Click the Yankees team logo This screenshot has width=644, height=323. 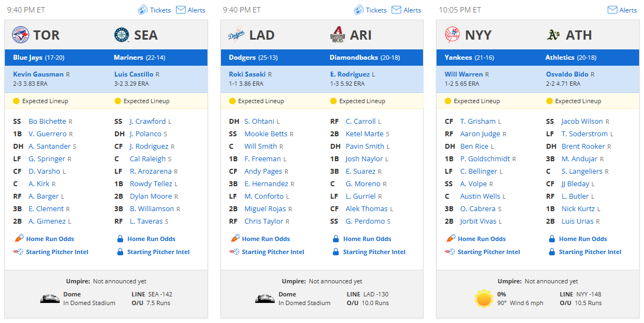(452, 35)
